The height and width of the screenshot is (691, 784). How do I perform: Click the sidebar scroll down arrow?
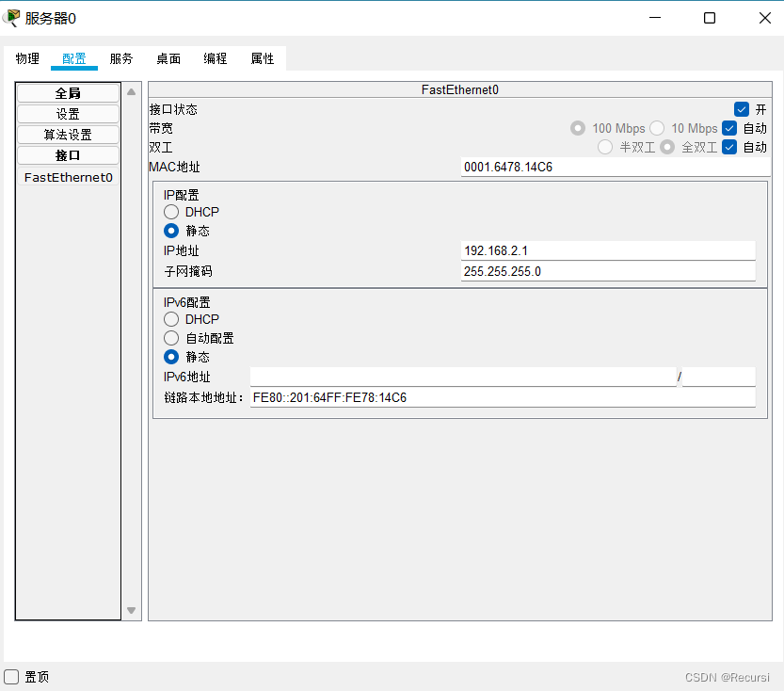[x=132, y=610]
